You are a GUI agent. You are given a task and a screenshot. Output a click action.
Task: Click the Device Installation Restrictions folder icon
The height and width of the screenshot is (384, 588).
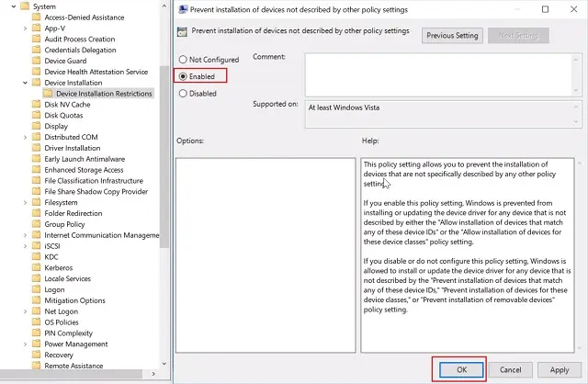coord(49,94)
